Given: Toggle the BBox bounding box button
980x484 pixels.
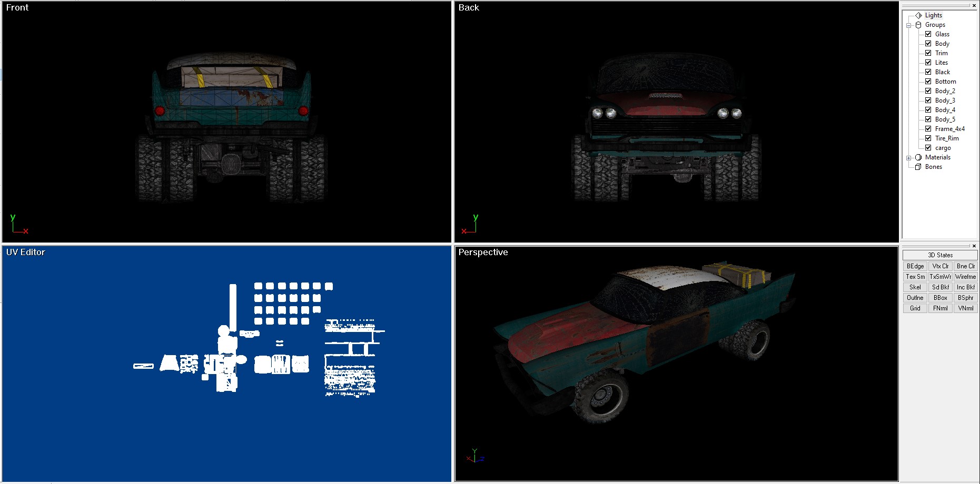Looking at the screenshot, I should click(940, 298).
